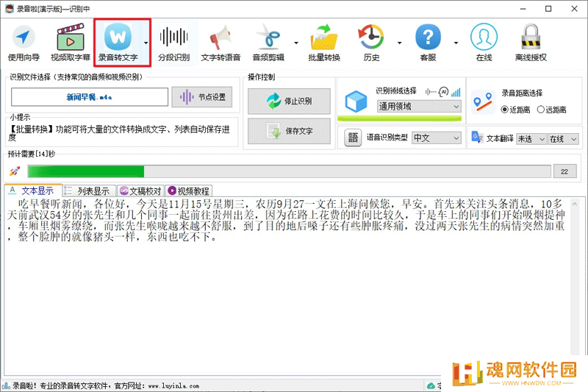The height and width of the screenshot is (392, 588).
Task: Switch to the 文稿校对 tab
Action: click(x=140, y=191)
